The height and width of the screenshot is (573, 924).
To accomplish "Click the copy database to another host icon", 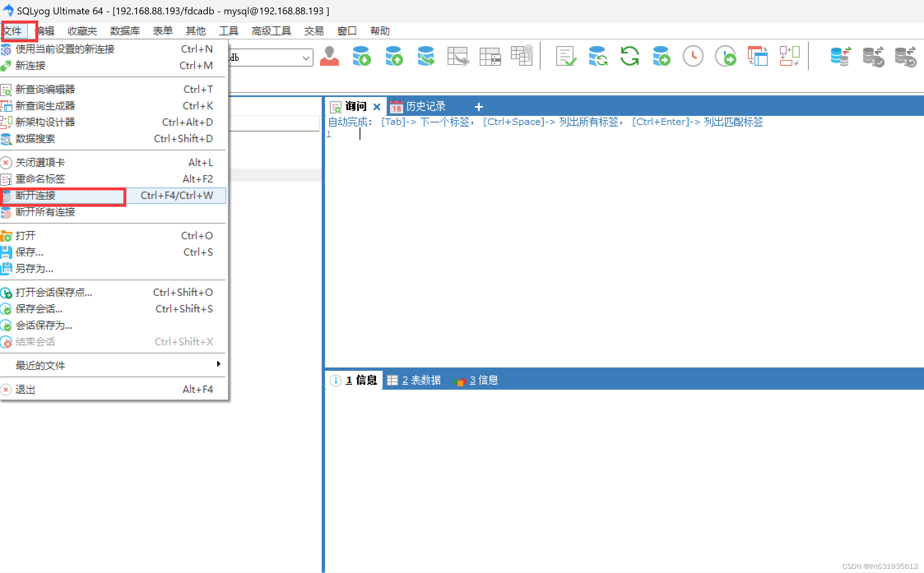I will [426, 56].
